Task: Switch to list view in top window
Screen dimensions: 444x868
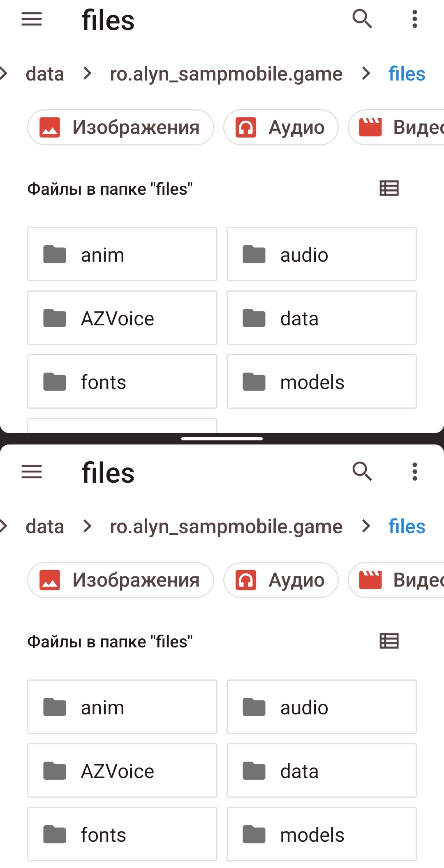Action: tap(389, 189)
